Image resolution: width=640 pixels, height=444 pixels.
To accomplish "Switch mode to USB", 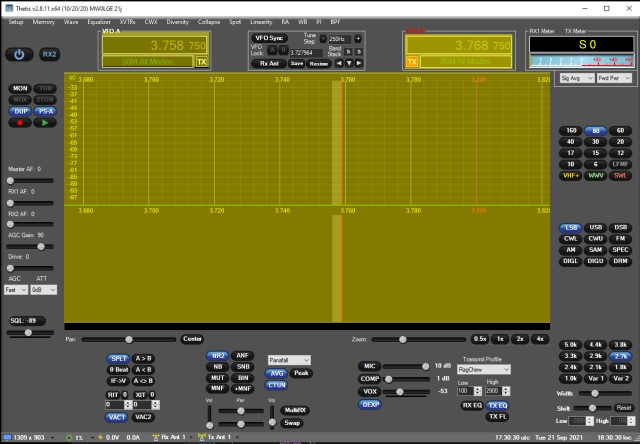I will 596,227.
